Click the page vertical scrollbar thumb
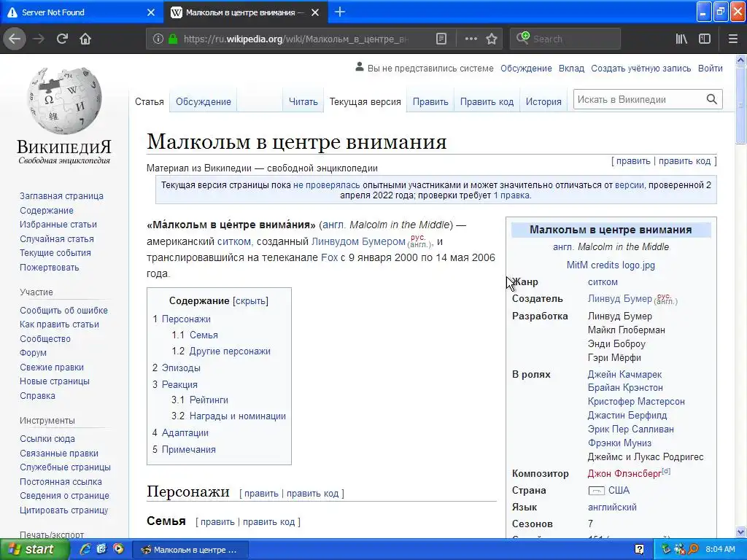The image size is (747, 560). coord(741,104)
